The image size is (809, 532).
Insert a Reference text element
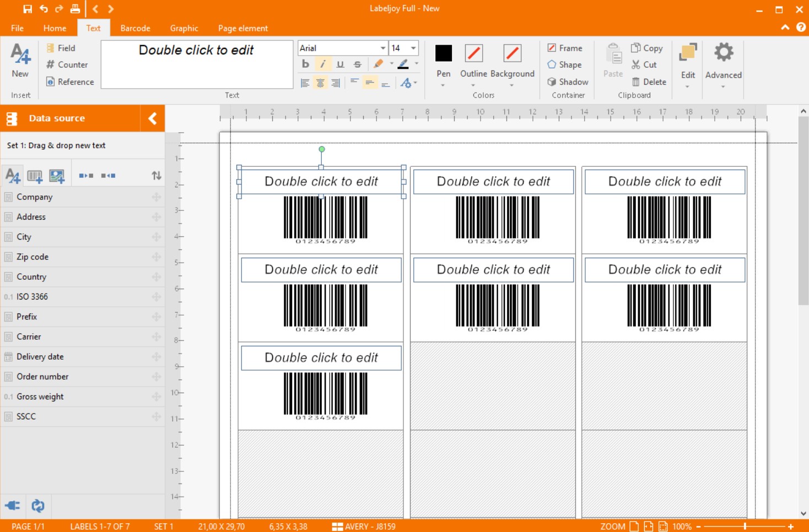70,82
